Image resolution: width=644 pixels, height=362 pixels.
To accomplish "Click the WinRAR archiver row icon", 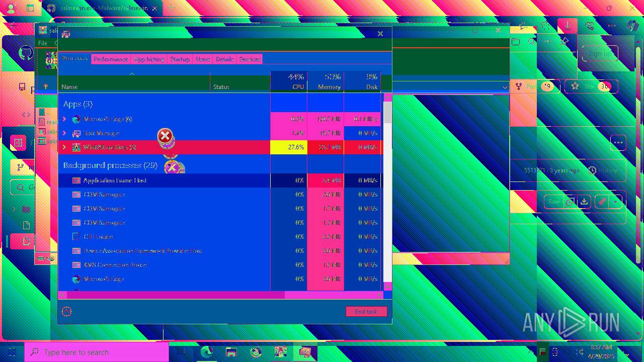I will pyautogui.click(x=76, y=147).
